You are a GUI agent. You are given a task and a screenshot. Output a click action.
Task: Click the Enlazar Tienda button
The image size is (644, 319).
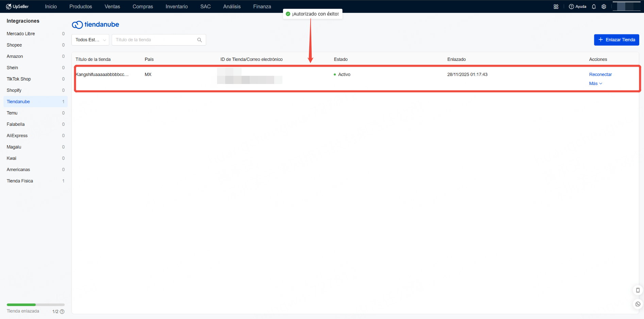click(x=616, y=40)
